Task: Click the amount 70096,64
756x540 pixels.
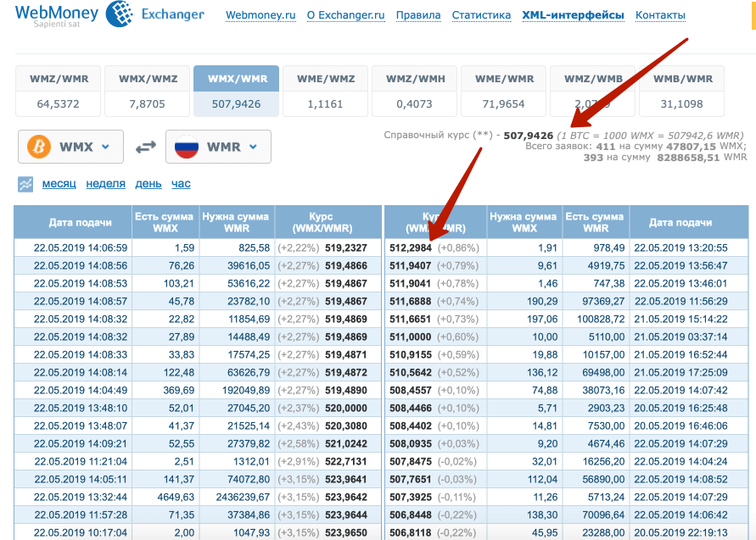Action: coord(603,515)
